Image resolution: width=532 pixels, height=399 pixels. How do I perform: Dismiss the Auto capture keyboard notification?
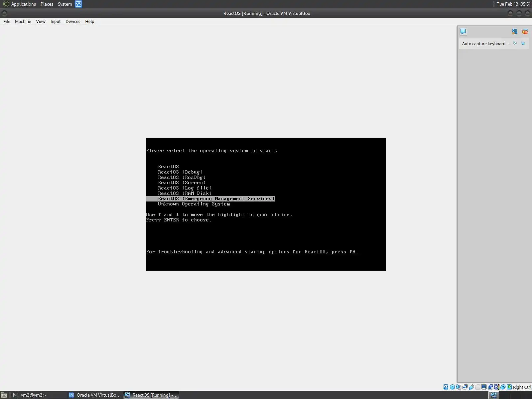pos(523,43)
